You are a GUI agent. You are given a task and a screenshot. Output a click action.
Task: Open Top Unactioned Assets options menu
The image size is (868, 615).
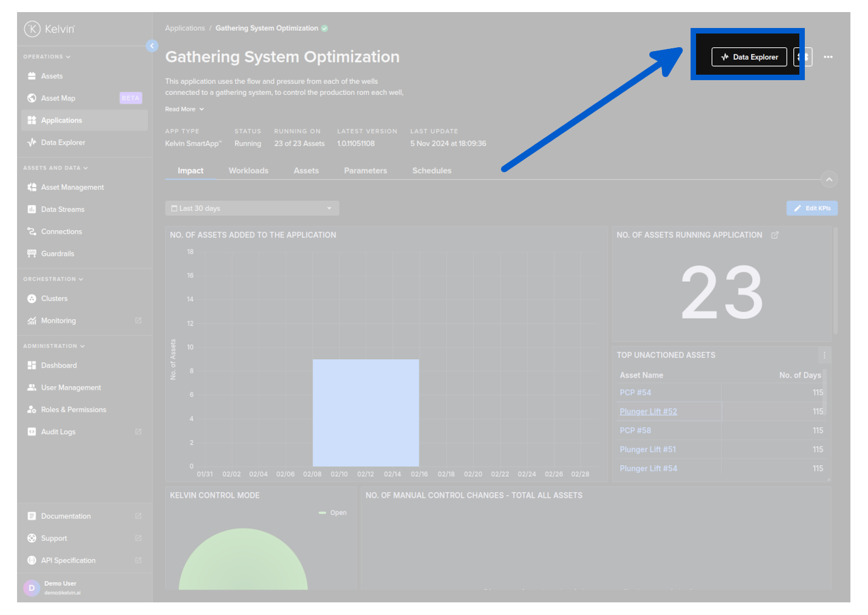824,355
